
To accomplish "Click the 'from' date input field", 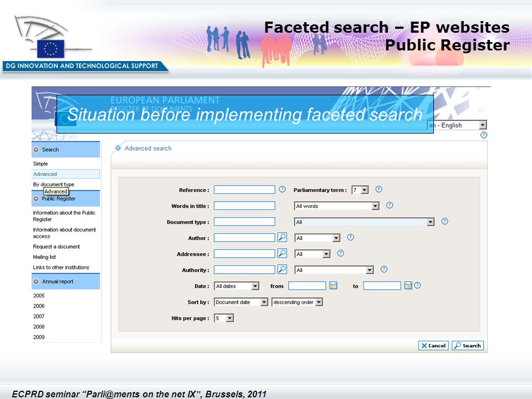I will click(x=307, y=286).
